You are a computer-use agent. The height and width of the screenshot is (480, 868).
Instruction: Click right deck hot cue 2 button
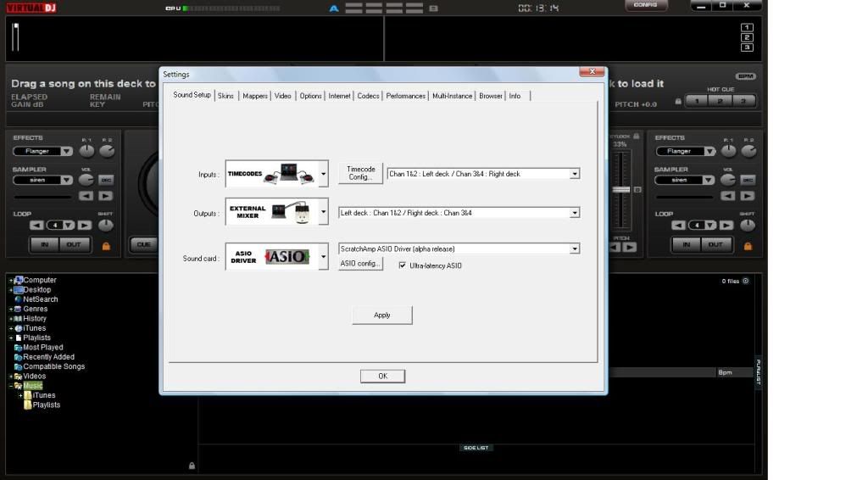click(x=721, y=101)
